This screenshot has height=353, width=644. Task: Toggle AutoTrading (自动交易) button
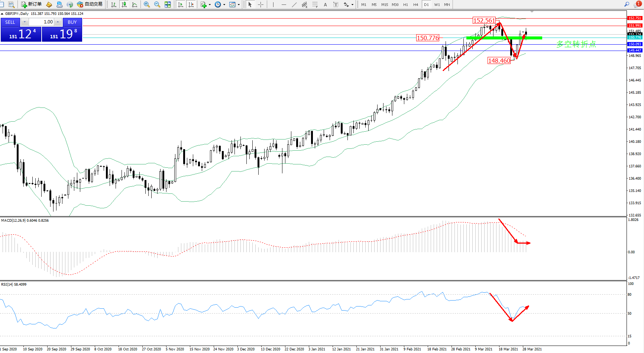tap(90, 4)
